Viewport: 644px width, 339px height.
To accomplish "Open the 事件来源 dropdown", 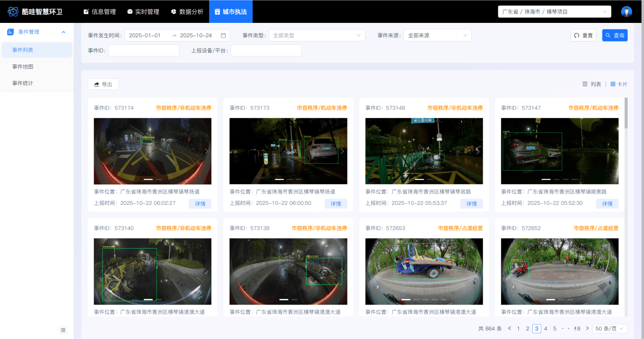I will point(437,35).
